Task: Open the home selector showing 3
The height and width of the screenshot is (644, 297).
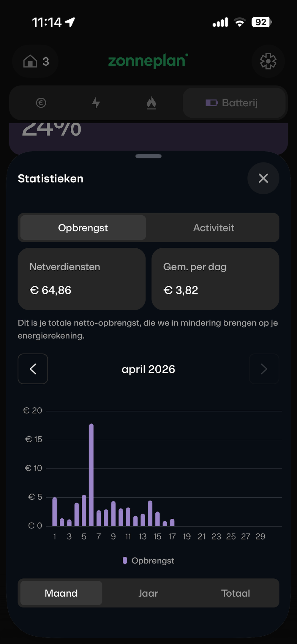Action: [x=35, y=61]
